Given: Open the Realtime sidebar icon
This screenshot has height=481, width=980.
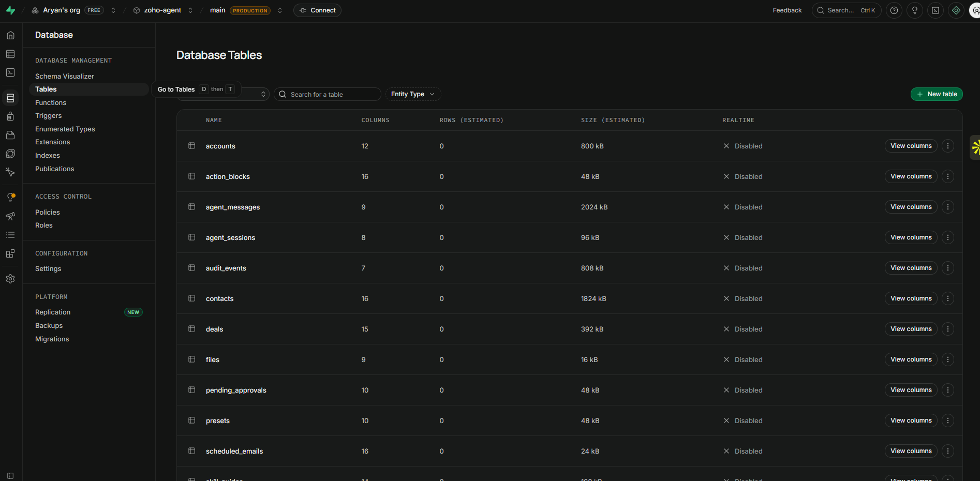Looking at the screenshot, I should point(10,172).
